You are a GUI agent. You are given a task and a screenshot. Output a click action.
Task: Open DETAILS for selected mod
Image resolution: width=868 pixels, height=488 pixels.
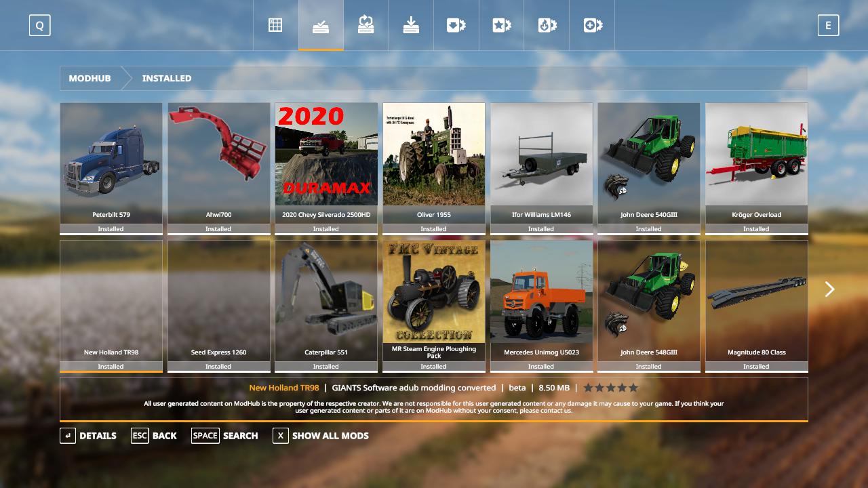pos(88,436)
